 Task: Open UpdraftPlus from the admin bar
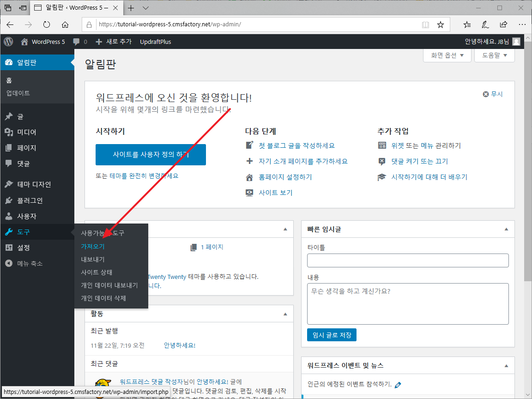coord(155,42)
